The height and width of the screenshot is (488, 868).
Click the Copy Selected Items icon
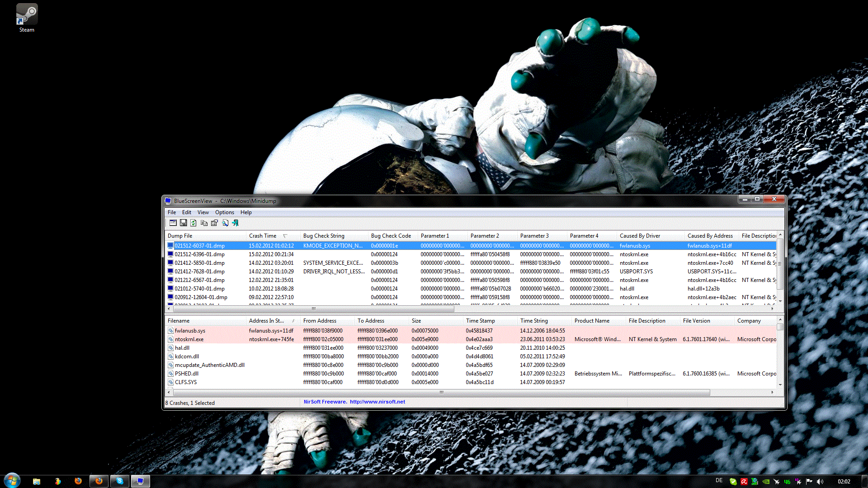coord(204,223)
